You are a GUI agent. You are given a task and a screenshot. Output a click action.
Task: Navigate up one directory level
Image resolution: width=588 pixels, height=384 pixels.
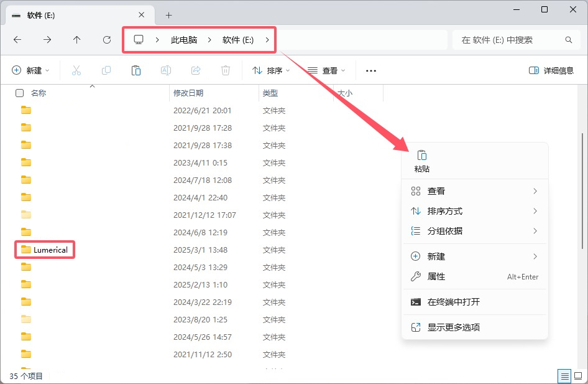click(77, 40)
